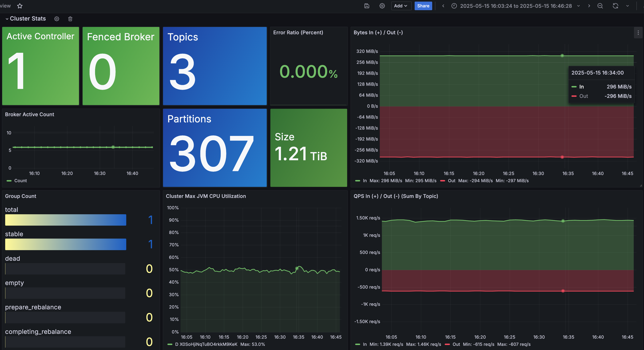Delete the Cluster Stats row
644x350 pixels.
click(70, 19)
